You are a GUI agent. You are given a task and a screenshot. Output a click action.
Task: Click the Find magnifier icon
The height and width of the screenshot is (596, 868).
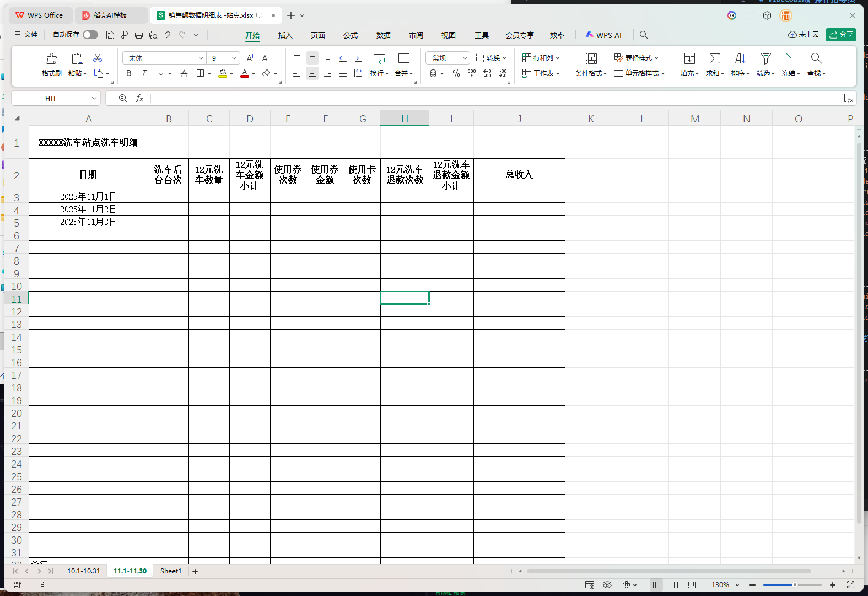(816, 59)
